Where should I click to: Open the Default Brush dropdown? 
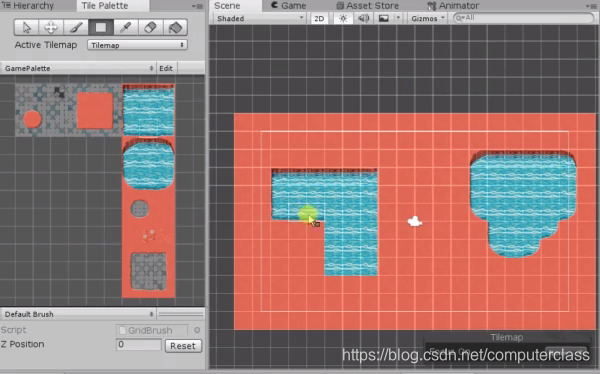tap(78, 314)
